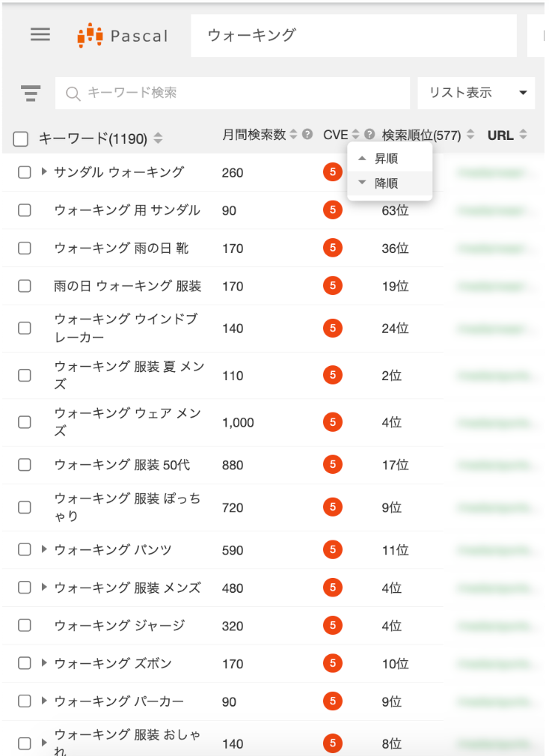Check the ウォーキング 服装 50代 row checkbox
The width and height of the screenshot is (549, 756).
tap(23, 465)
